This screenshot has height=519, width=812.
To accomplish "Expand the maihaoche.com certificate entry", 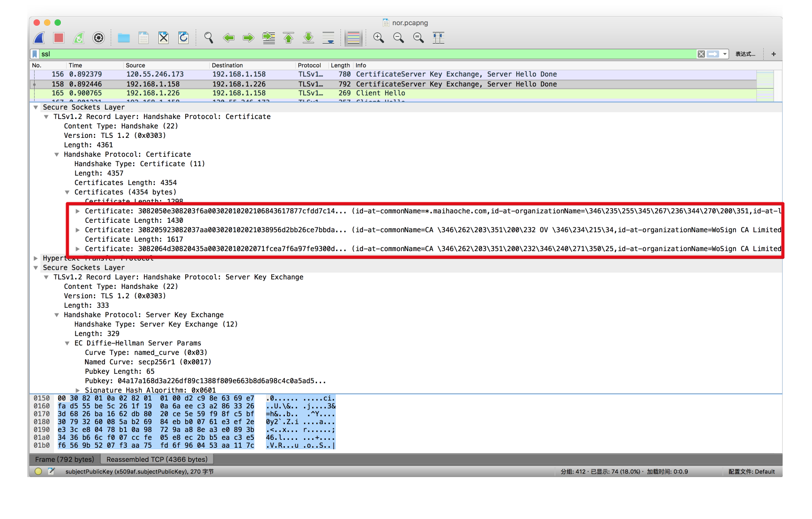I will pos(78,211).
